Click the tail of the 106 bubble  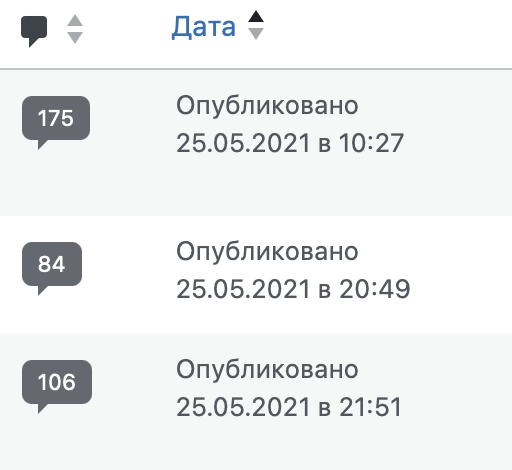[41, 408]
